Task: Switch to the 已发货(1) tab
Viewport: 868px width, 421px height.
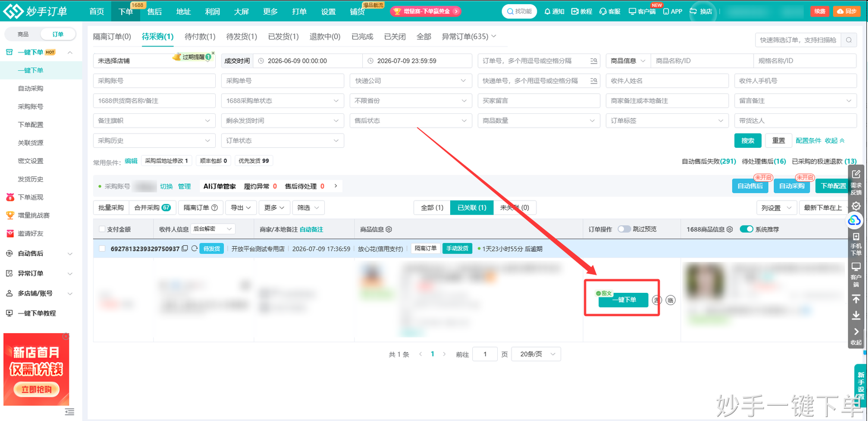Action: click(284, 37)
